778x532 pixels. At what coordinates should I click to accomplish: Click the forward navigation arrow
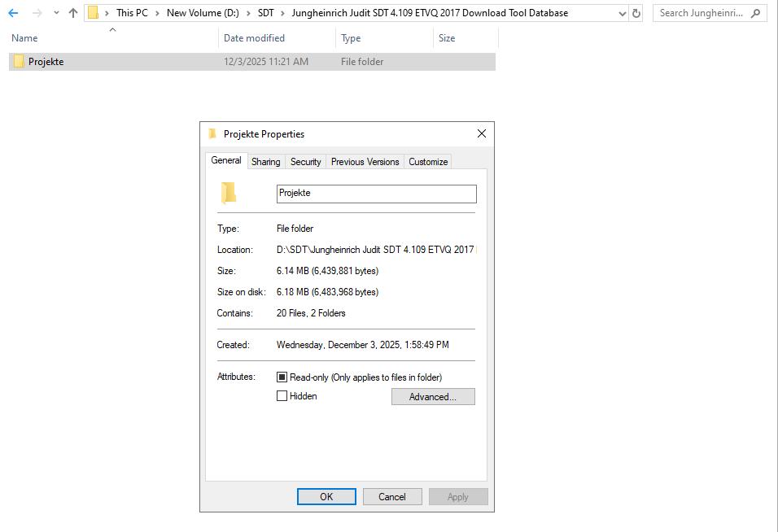(x=37, y=13)
